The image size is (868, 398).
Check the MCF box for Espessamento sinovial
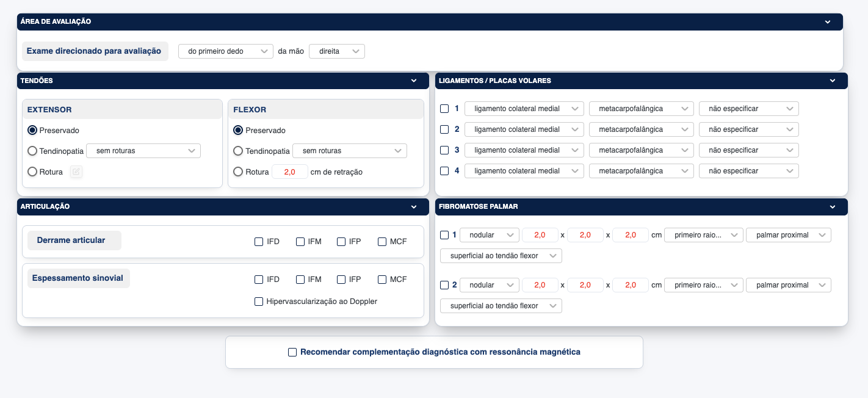pos(382,280)
